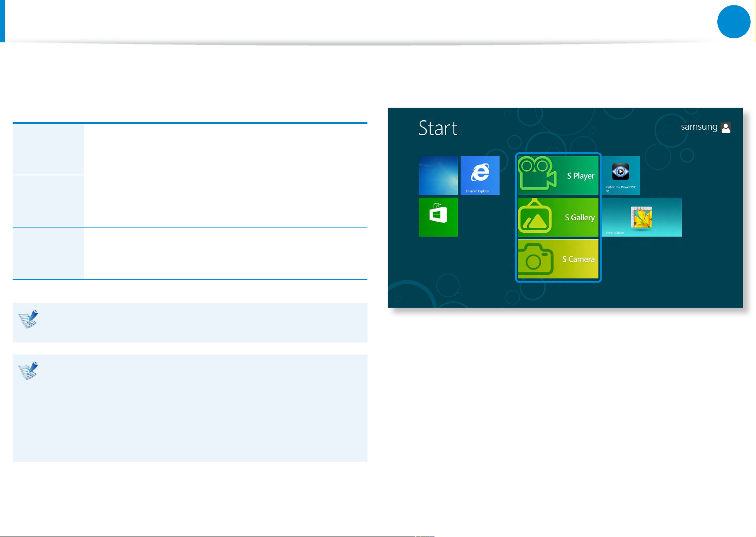The width and height of the screenshot is (756, 537).
Task: Open the Windows Store tile
Action: (x=438, y=217)
